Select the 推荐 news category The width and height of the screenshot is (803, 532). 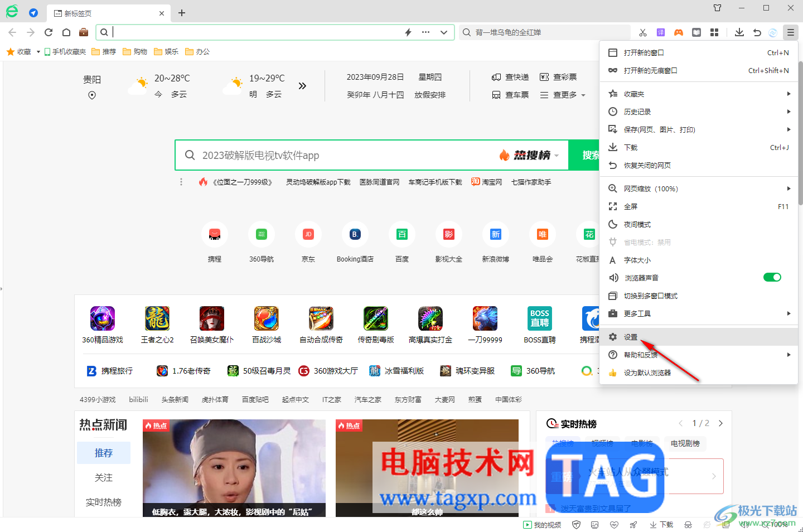tap(104, 453)
